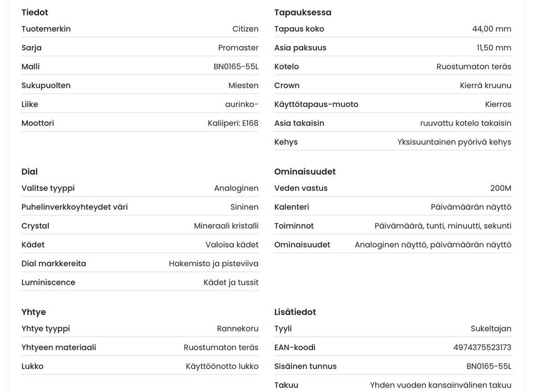Select the 44,00 mm case size value
The height and width of the screenshot is (392, 533).
click(491, 29)
